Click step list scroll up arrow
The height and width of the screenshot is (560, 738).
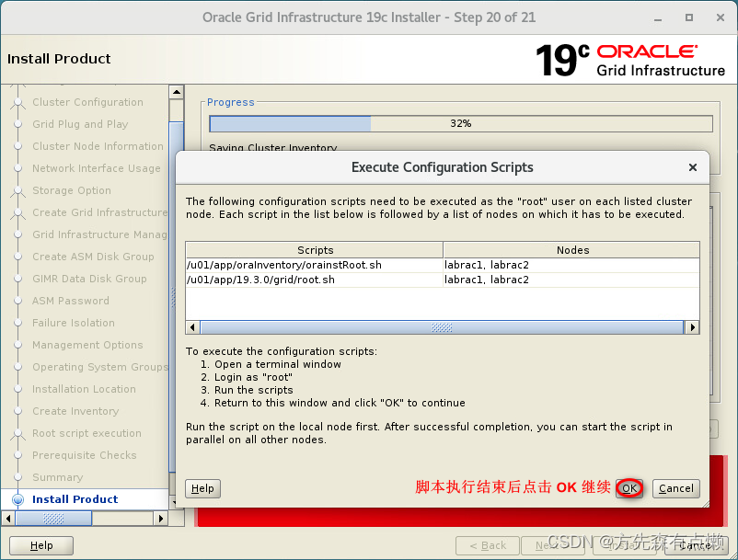[177, 92]
